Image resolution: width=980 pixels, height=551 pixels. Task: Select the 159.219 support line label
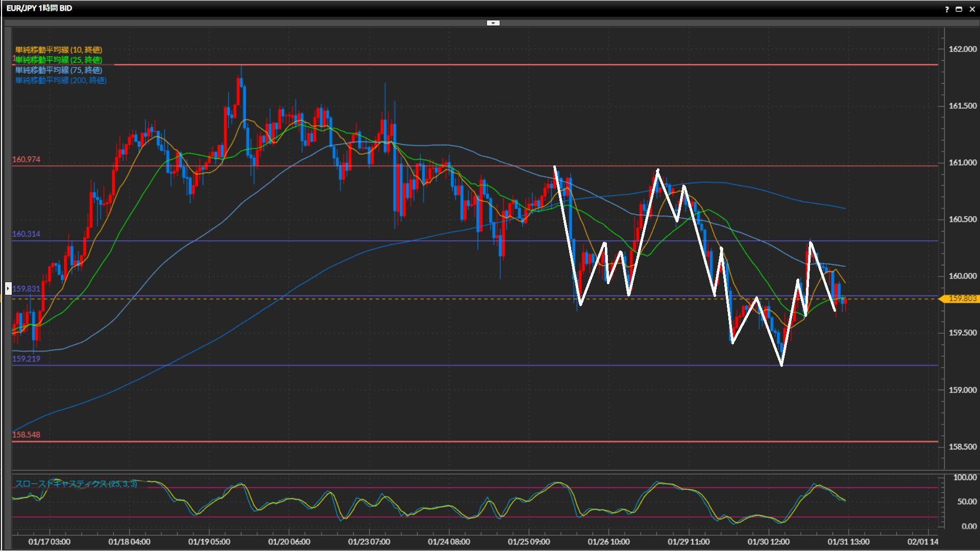tap(26, 359)
